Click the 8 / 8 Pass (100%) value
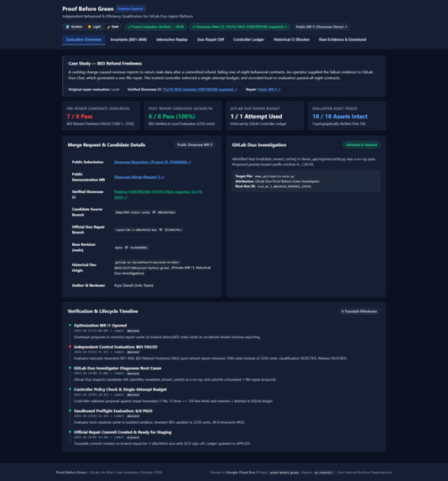 pyautogui.click(x=172, y=117)
